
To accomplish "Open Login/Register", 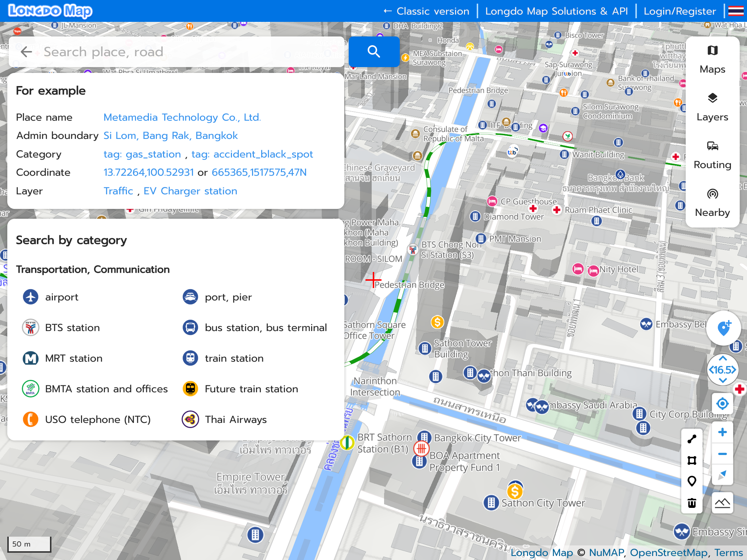I will pyautogui.click(x=680, y=11).
